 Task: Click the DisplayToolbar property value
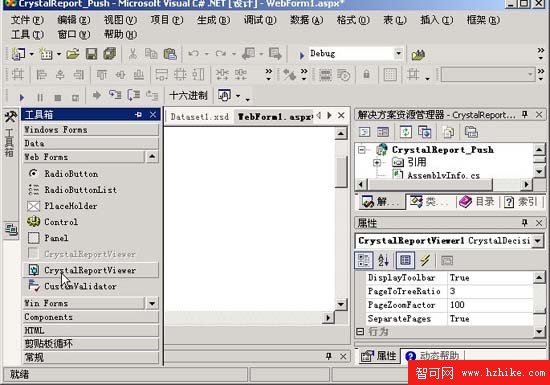tap(490, 277)
